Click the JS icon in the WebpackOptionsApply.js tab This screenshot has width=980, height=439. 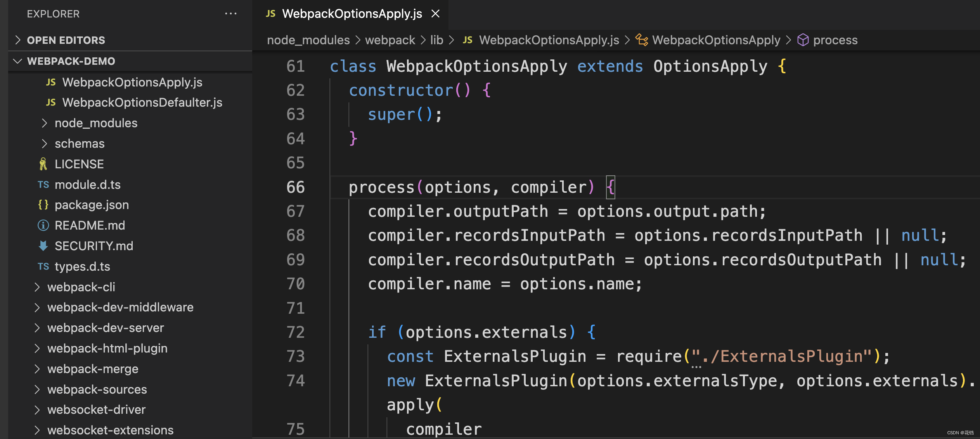270,14
